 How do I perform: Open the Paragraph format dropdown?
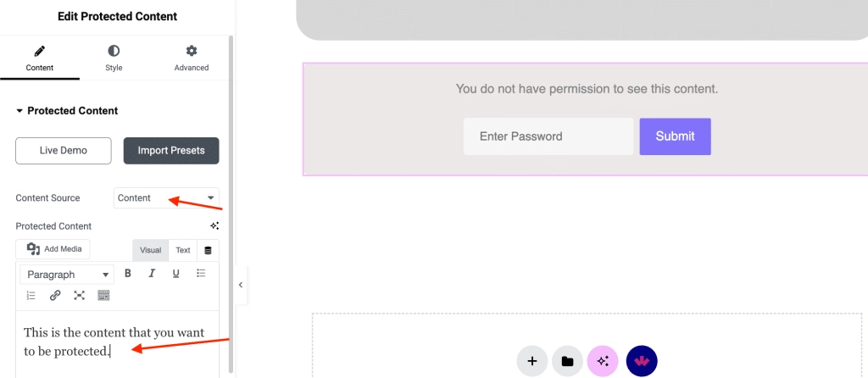pos(67,275)
